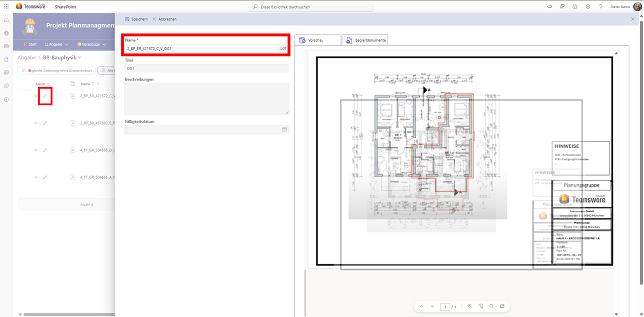Click the horizontal scrollbar below the file list
This screenshot has height=317, width=644.
(x=68, y=314)
